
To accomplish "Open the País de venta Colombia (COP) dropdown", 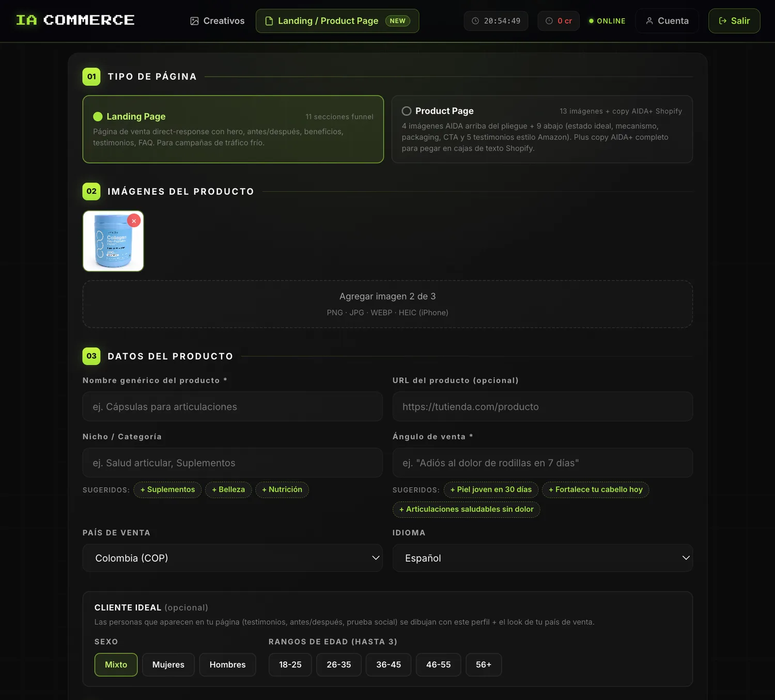I will (x=233, y=558).
